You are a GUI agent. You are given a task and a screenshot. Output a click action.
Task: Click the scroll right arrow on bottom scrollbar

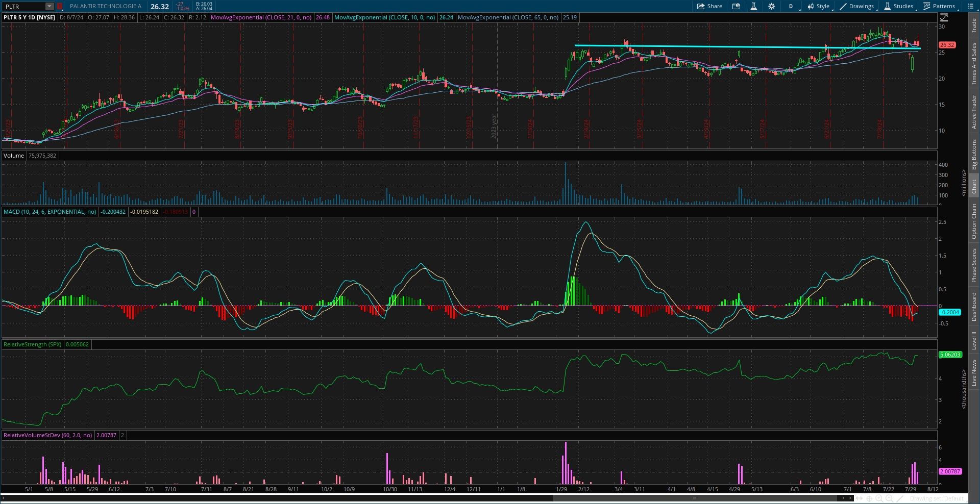point(850,498)
